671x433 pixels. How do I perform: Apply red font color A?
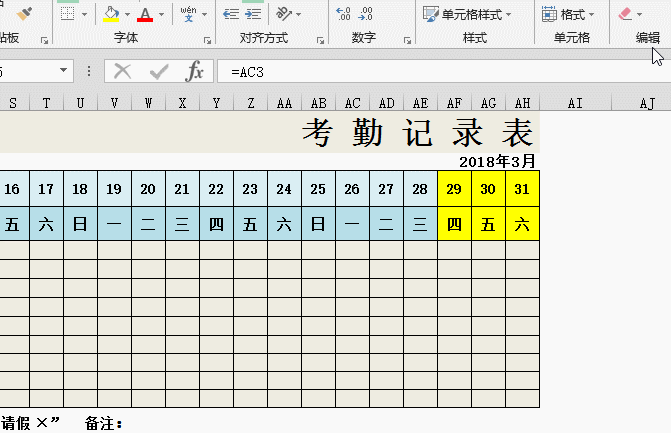[x=145, y=15]
